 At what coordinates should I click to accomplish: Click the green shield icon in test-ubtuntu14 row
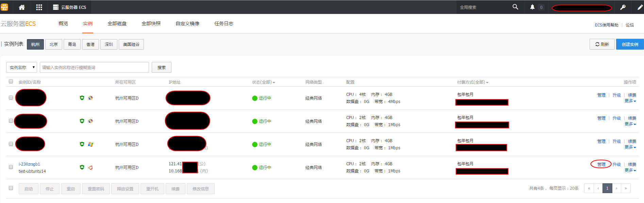tap(82, 167)
